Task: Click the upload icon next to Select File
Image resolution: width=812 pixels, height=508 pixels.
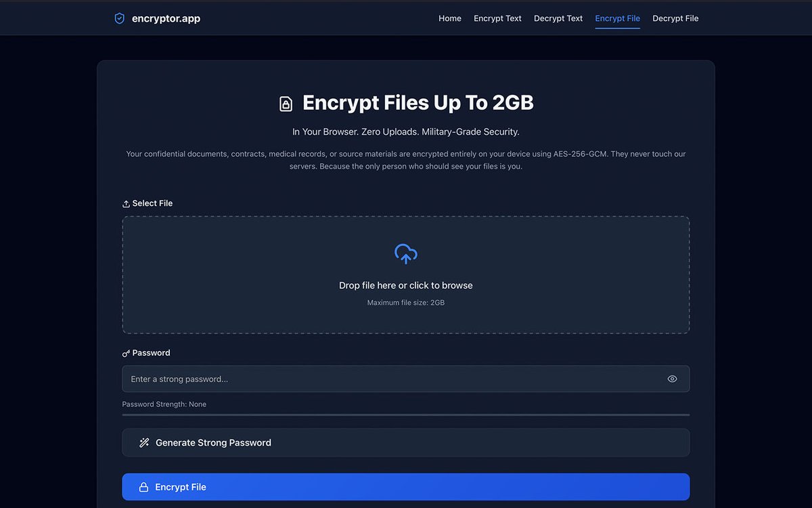Action: pos(126,204)
